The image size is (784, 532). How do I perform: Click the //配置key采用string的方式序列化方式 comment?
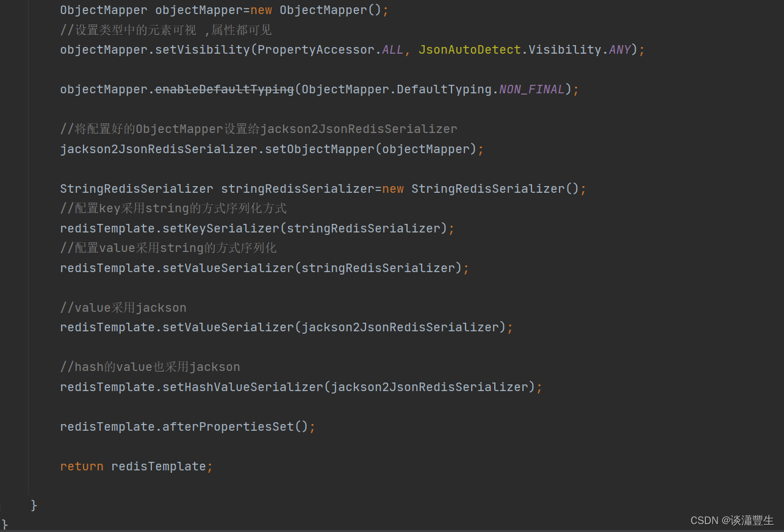click(x=173, y=208)
